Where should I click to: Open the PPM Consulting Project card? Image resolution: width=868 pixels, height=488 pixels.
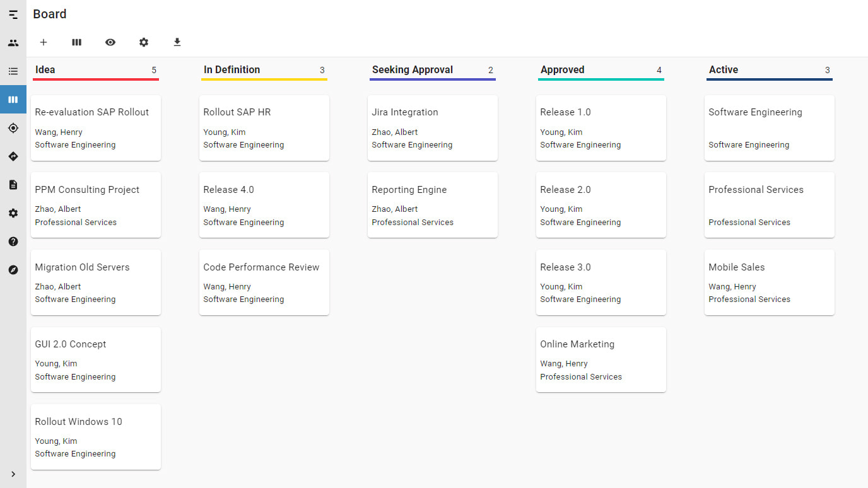click(x=96, y=205)
